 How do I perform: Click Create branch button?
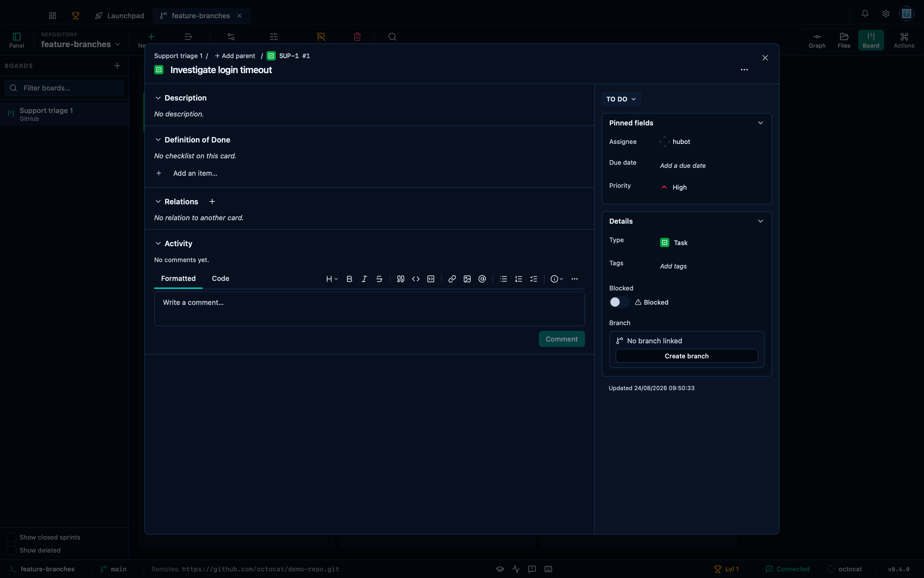(687, 356)
